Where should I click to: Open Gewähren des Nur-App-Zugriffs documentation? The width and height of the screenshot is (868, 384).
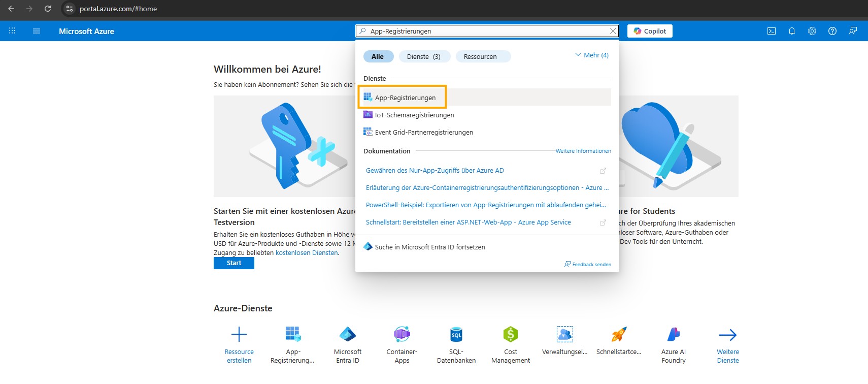435,170
